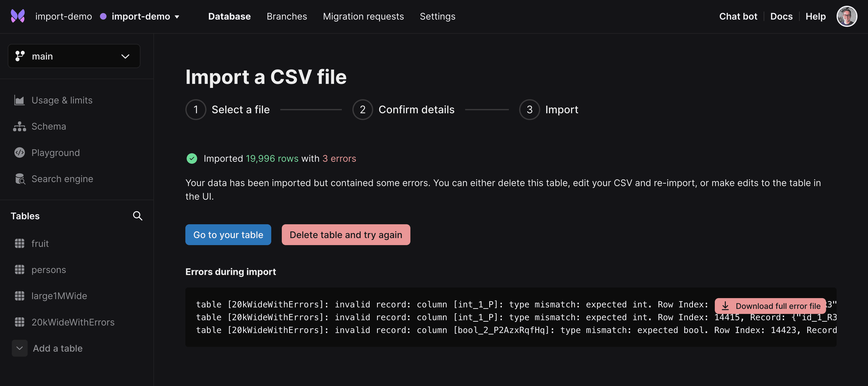This screenshot has height=386, width=868.
Task: Click the 20kWideWithErrors table link
Action: [73, 322]
